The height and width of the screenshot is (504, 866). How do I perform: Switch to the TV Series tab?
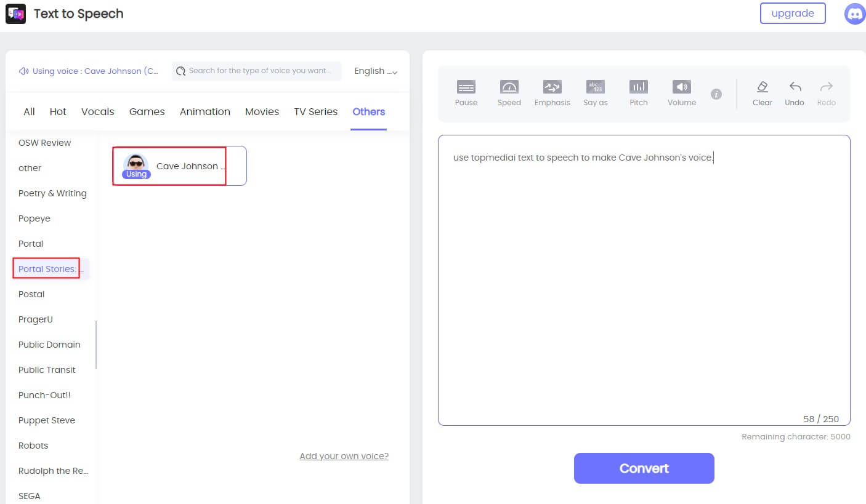pyautogui.click(x=315, y=111)
